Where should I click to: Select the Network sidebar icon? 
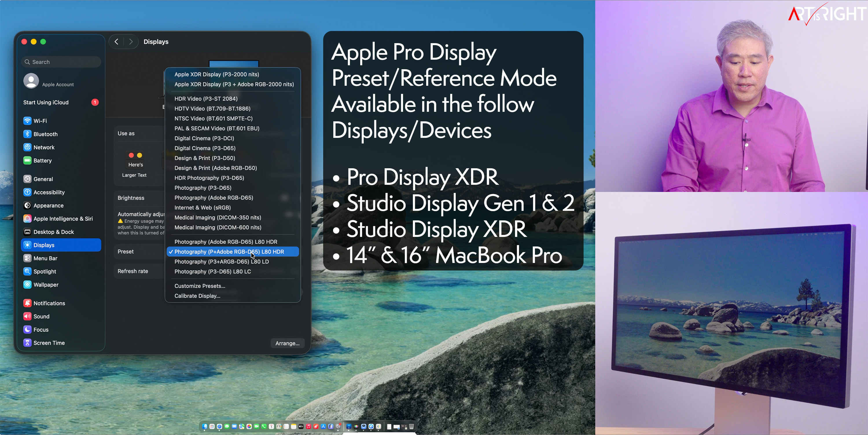pyautogui.click(x=27, y=147)
